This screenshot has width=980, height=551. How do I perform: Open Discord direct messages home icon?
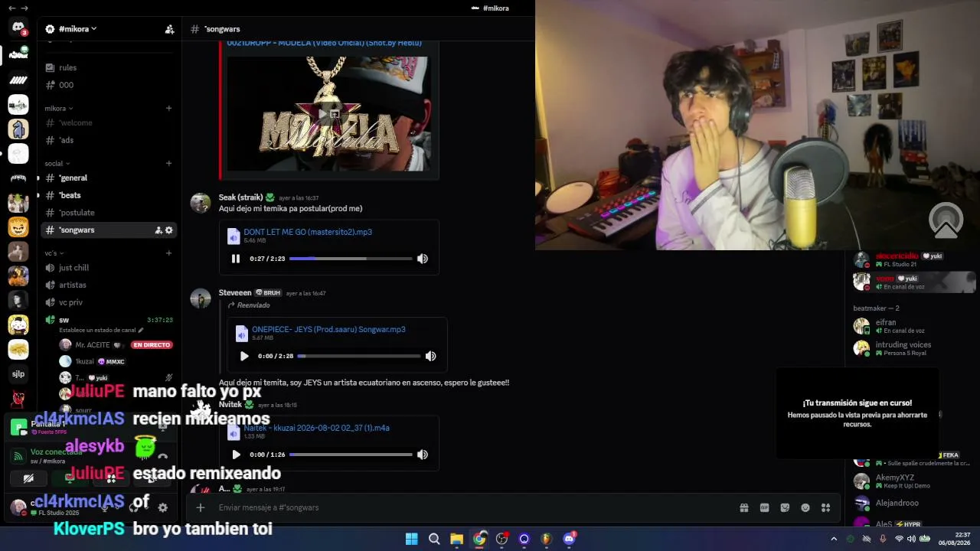[x=18, y=28]
